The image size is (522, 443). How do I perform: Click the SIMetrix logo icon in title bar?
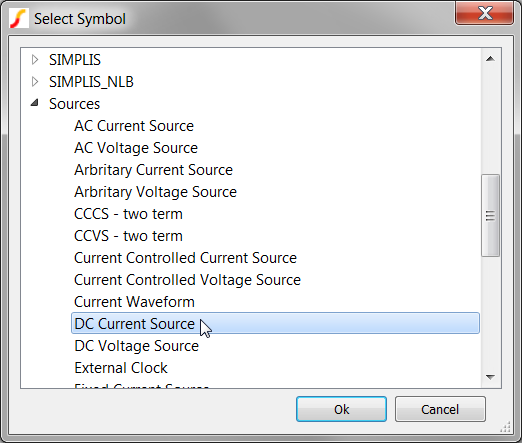click(18, 19)
